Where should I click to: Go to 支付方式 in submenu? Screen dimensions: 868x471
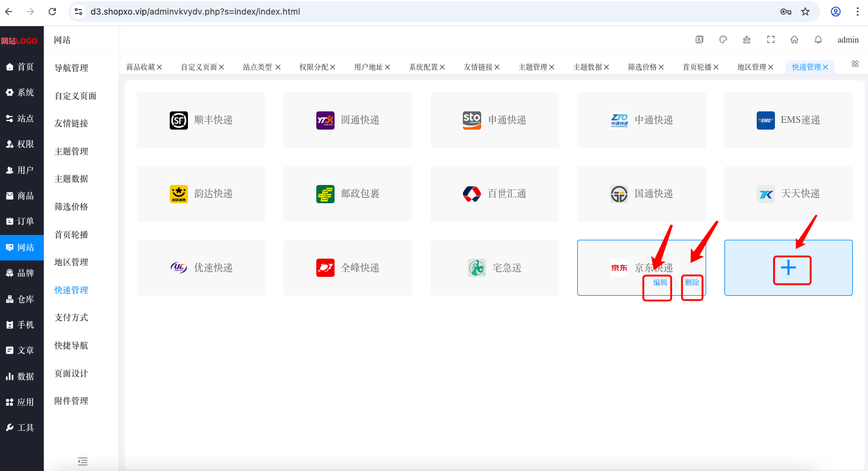click(x=72, y=318)
